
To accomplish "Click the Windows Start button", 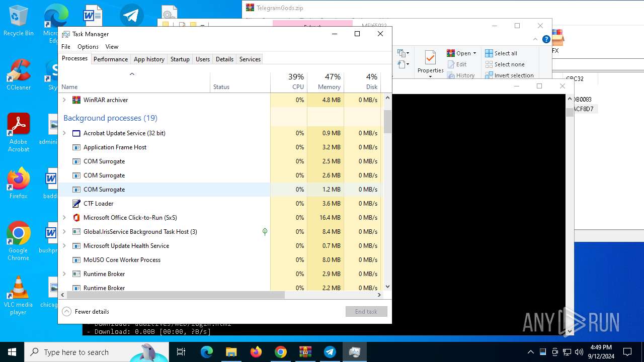I will point(12,352).
